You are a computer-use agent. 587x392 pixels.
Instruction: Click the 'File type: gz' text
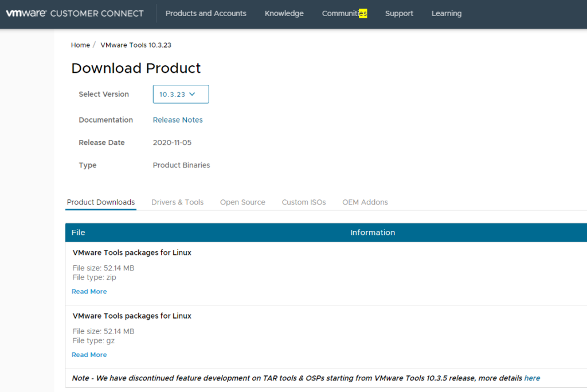(93, 340)
